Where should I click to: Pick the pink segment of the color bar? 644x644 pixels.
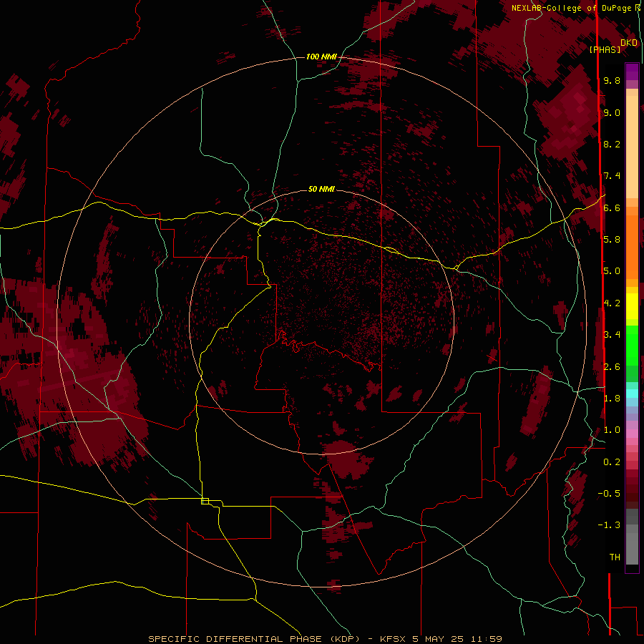pyautogui.click(x=632, y=434)
